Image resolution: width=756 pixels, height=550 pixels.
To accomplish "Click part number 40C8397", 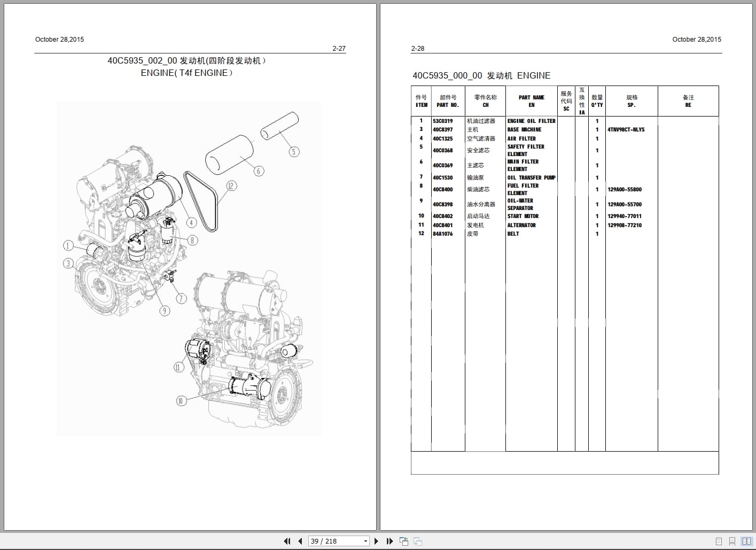I will (442, 130).
